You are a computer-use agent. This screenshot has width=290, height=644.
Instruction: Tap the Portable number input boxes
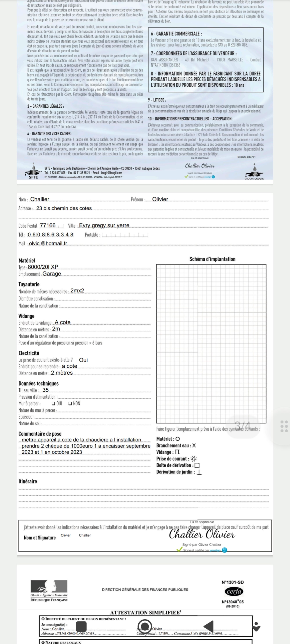pyautogui.click(x=125, y=235)
